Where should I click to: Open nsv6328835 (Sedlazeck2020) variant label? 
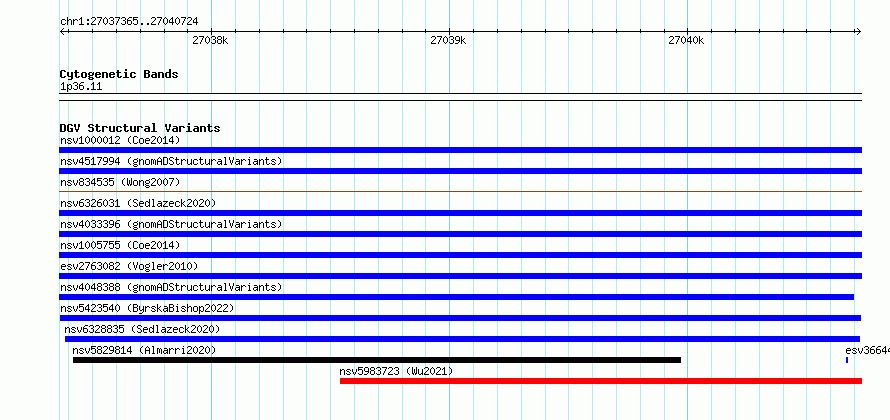(142, 329)
